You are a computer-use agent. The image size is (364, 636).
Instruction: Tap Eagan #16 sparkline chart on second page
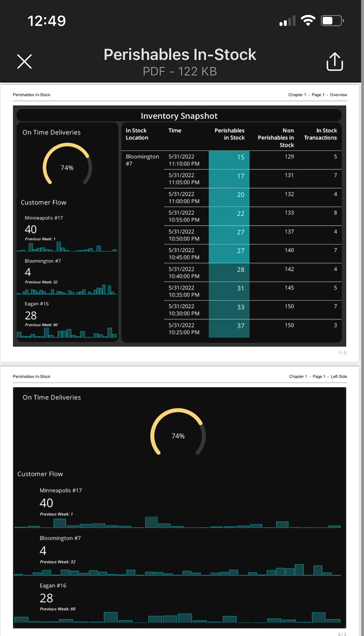178,617
